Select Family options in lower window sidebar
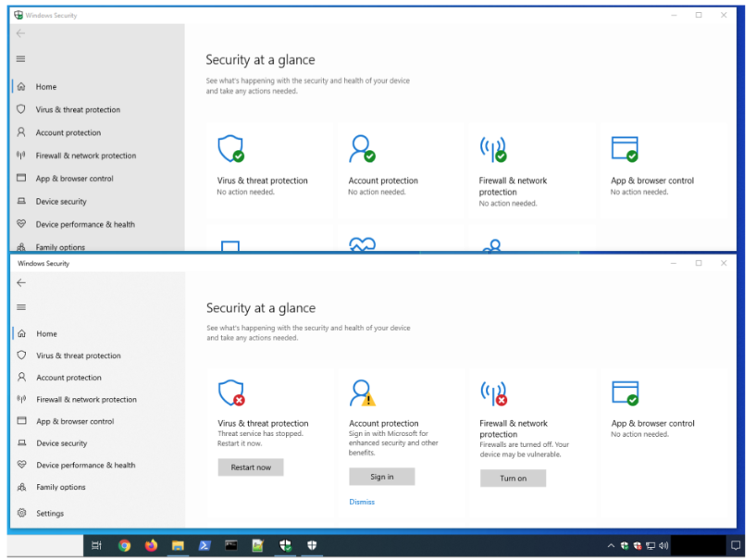This screenshot has height=560, width=756. [x=98, y=487]
